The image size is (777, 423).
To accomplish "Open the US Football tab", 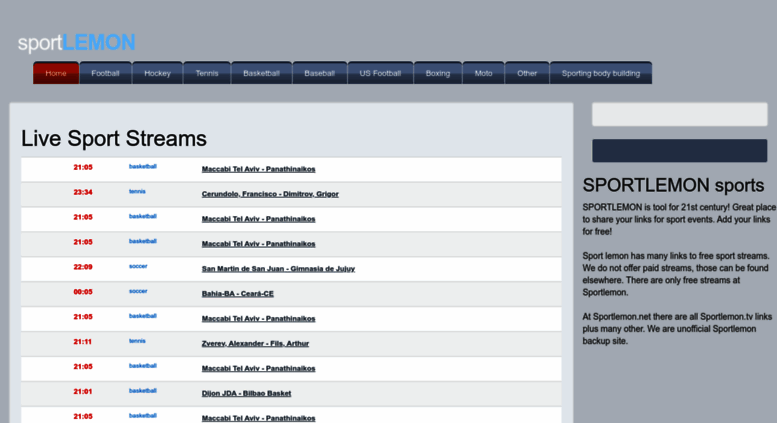I will [381, 73].
